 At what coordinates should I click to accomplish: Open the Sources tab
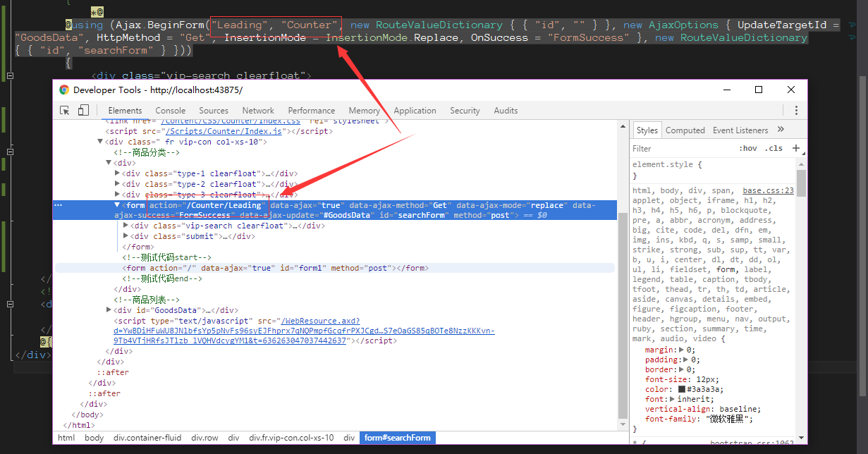pyautogui.click(x=214, y=111)
